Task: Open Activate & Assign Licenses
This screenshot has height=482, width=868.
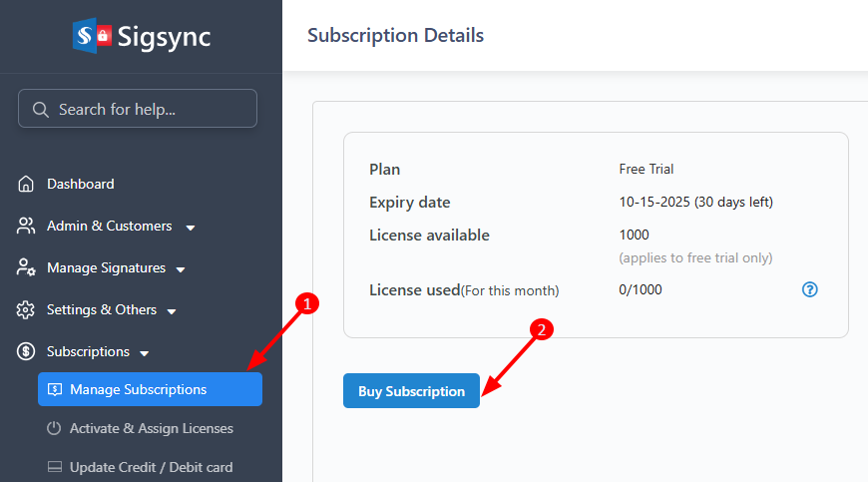Action: (152, 428)
